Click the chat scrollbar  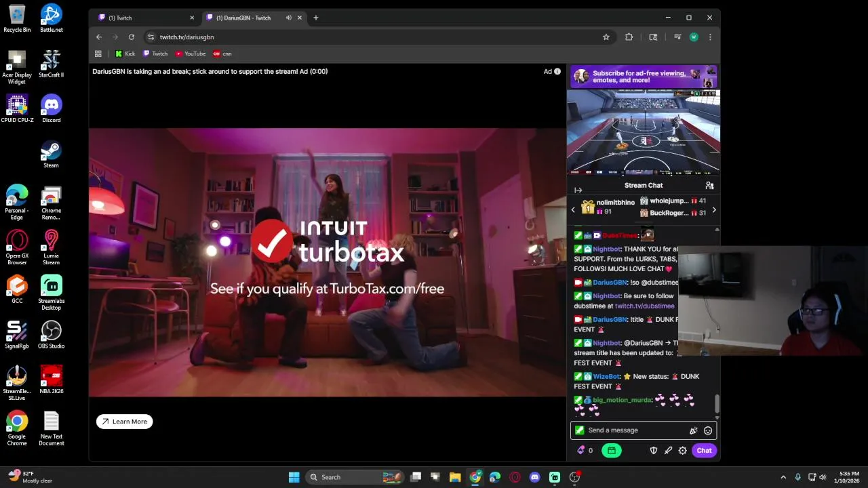coord(717,403)
